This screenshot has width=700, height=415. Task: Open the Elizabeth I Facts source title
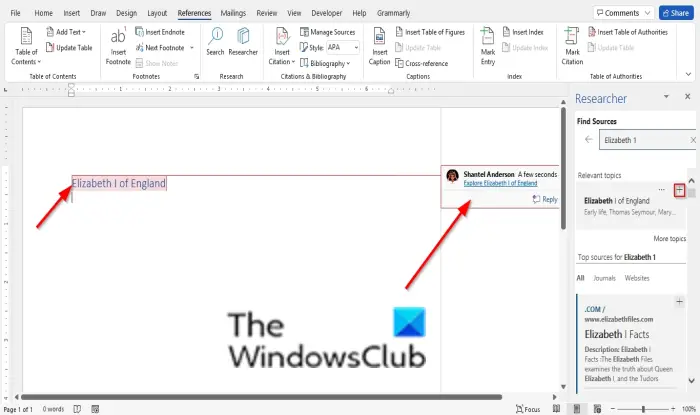pos(617,334)
